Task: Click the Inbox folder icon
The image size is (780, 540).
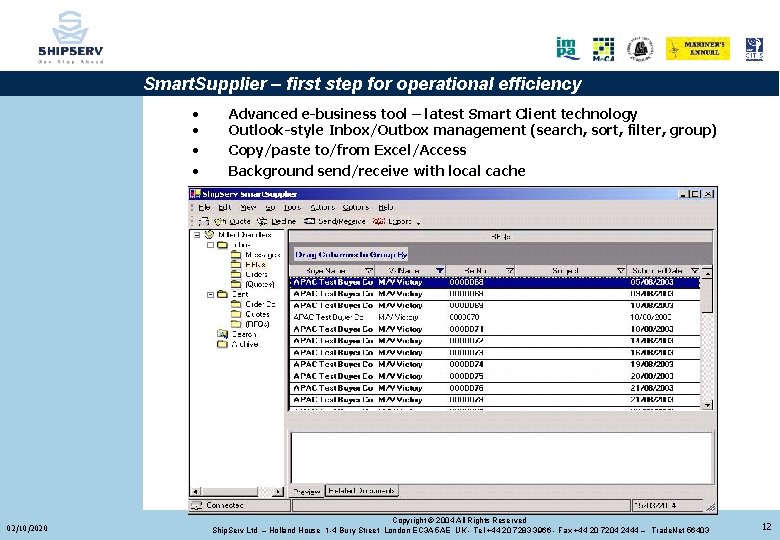Action: click(x=222, y=245)
